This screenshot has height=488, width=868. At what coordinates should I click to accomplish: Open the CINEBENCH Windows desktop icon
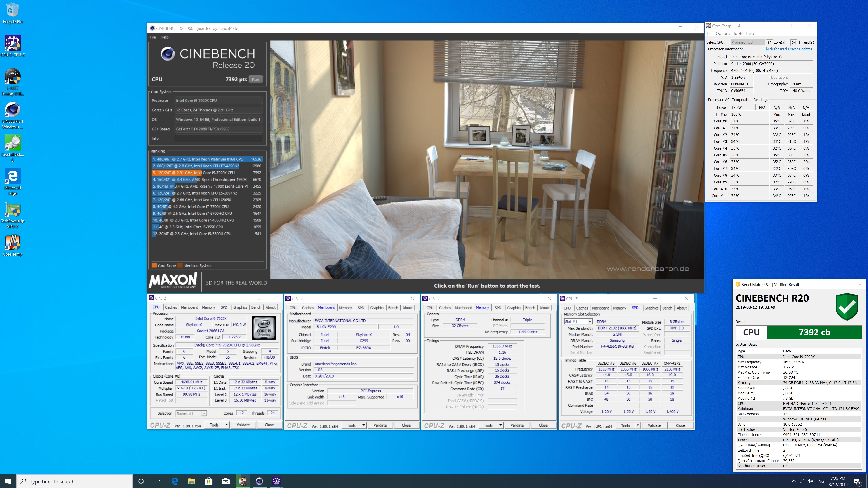[12, 115]
